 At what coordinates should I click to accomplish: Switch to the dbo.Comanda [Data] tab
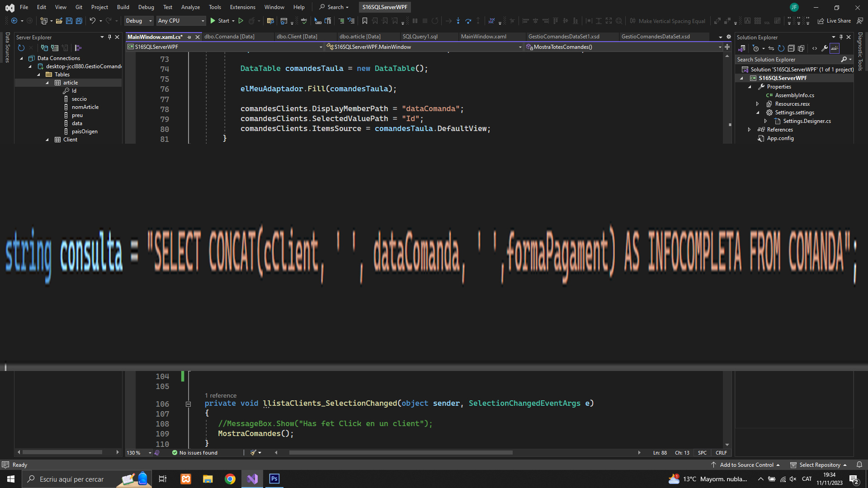point(229,37)
